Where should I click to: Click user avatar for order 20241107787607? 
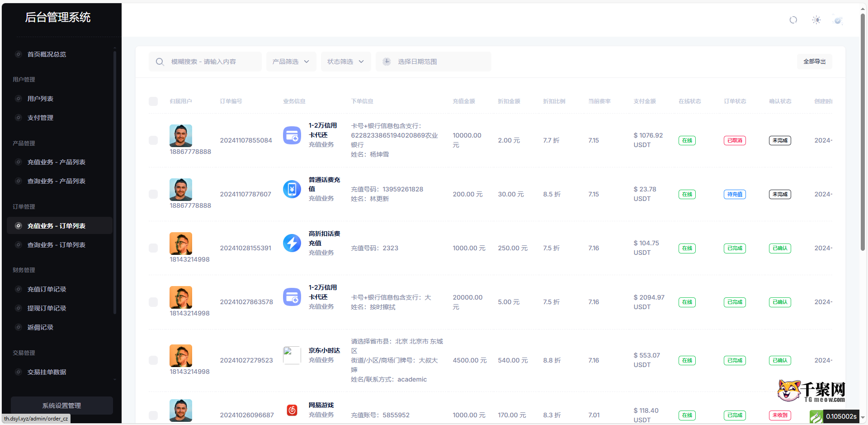click(181, 190)
